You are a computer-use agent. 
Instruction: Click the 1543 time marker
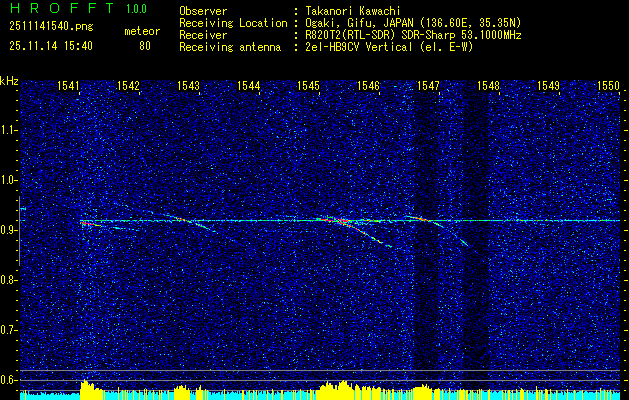coord(188,86)
